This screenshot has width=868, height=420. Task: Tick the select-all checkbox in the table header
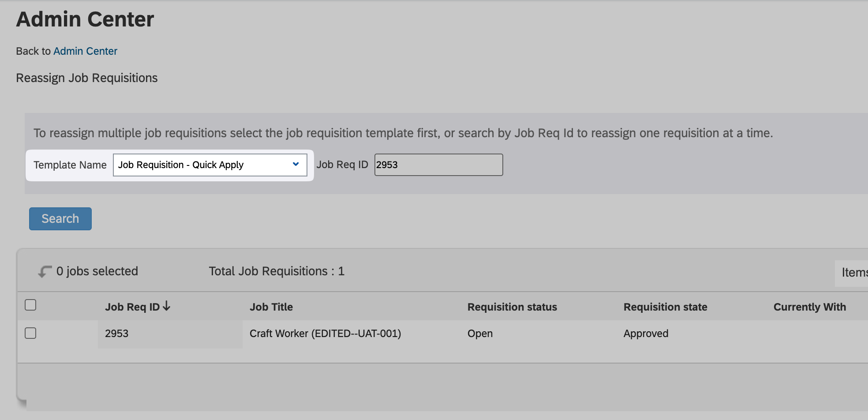(30, 305)
